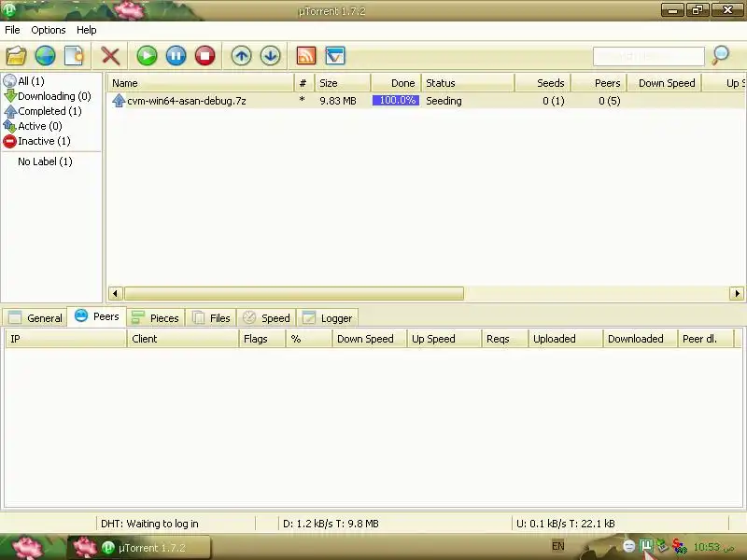Click the µTorrent system tray icon

(x=645, y=545)
